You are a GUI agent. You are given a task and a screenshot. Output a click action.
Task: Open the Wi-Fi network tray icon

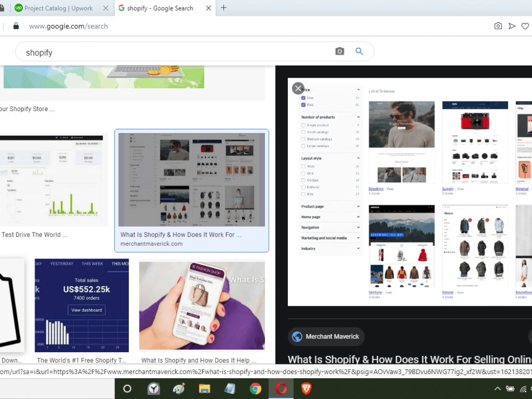click(x=523, y=389)
